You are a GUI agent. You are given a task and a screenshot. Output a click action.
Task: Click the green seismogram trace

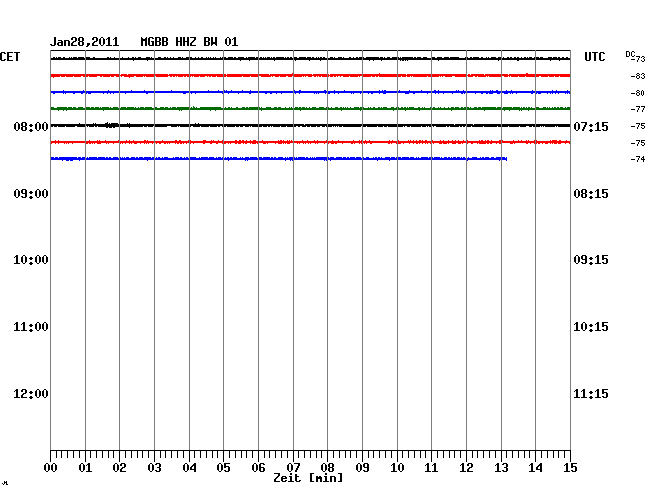310,109
